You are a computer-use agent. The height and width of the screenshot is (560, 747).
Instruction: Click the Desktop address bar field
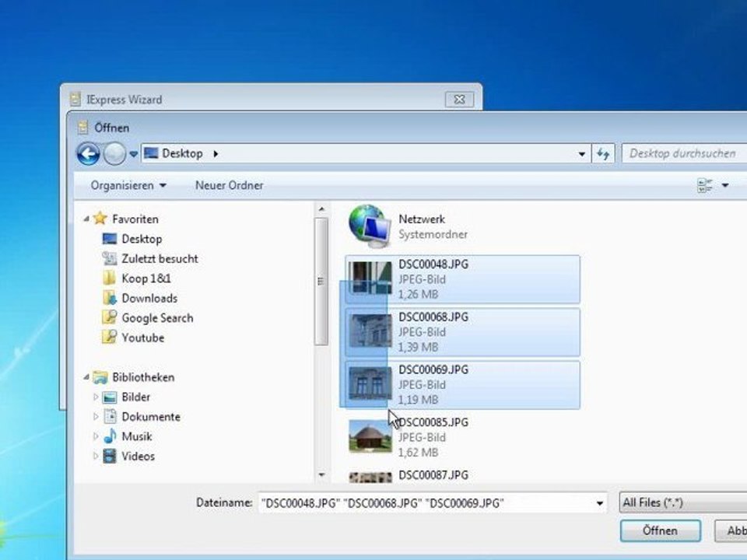tap(366, 154)
